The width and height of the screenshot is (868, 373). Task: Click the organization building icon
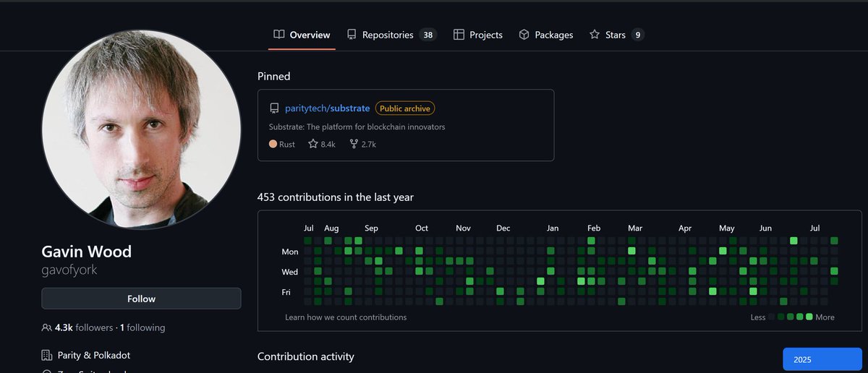(x=47, y=355)
